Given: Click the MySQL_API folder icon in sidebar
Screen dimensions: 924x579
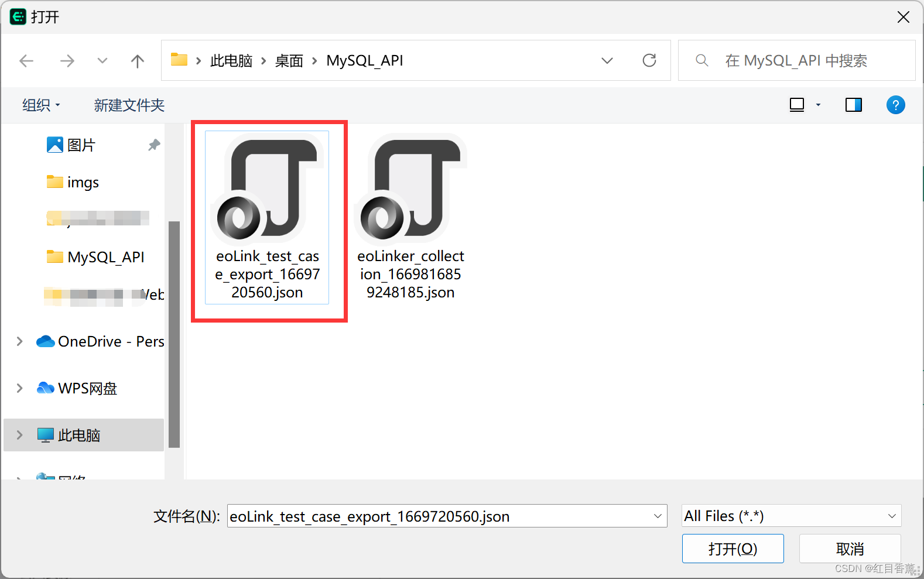Looking at the screenshot, I should (55, 256).
